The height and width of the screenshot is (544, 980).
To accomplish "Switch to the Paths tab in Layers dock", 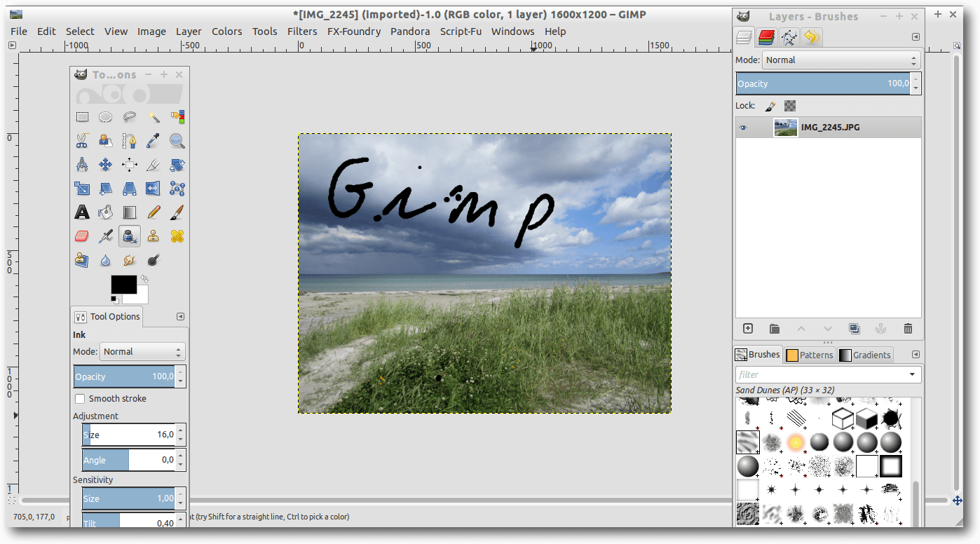I will [789, 37].
